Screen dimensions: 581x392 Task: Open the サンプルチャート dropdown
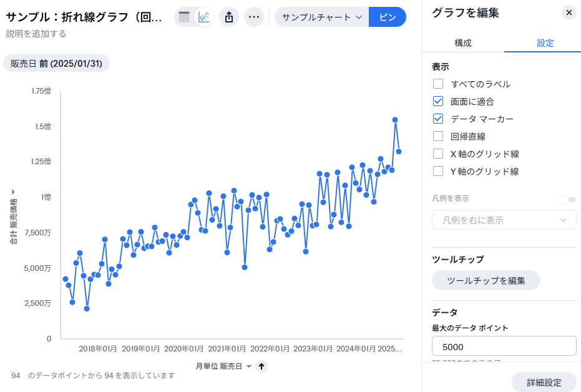point(321,17)
